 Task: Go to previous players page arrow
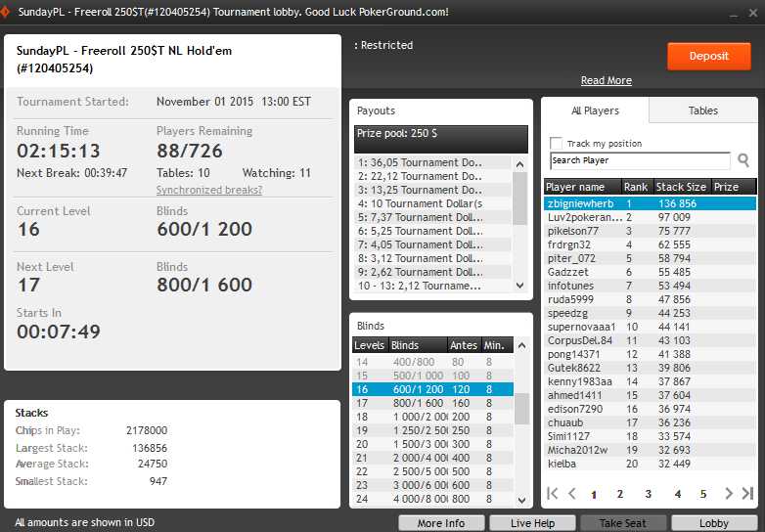pyautogui.click(x=572, y=494)
